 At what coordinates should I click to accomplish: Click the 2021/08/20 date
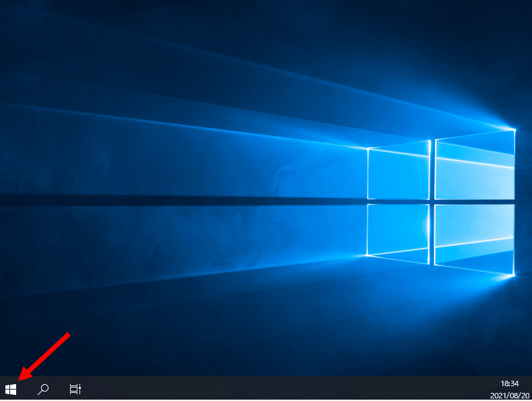(510, 395)
